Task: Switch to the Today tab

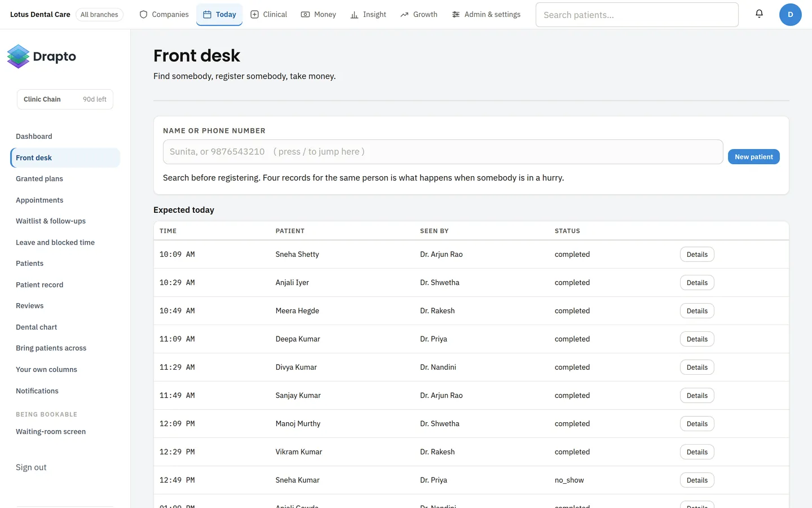Action: pyautogui.click(x=219, y=15)
